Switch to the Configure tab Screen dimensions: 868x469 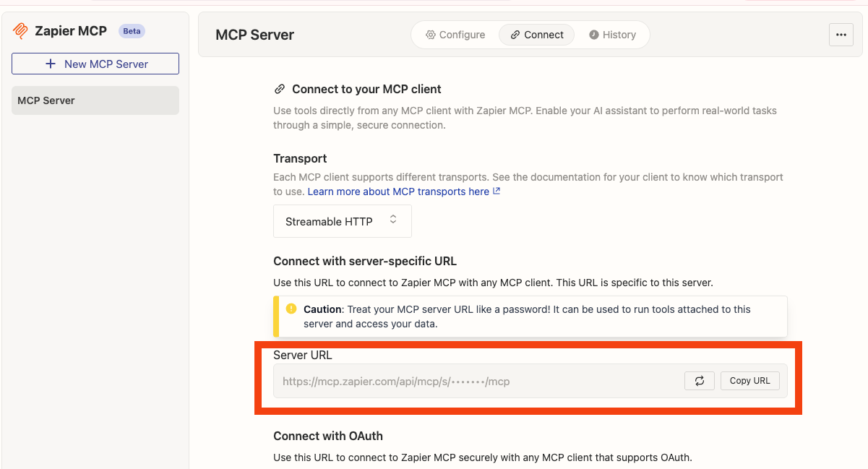[455, 35]
